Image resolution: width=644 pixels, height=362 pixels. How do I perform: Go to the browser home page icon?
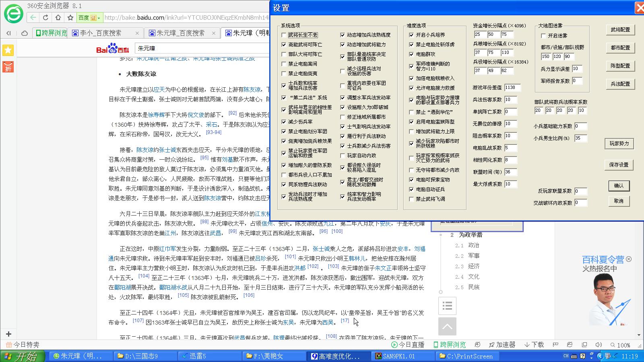[x=58, y=18]
